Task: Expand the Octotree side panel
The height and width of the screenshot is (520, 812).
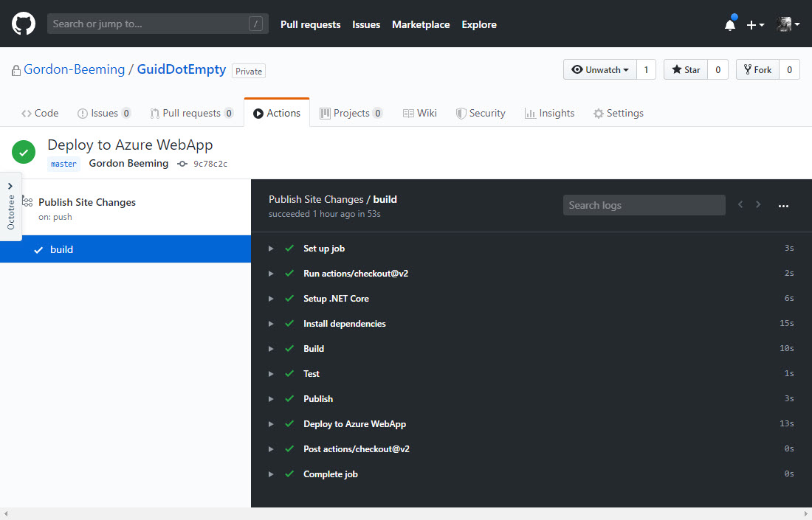Action: (10, 207)
